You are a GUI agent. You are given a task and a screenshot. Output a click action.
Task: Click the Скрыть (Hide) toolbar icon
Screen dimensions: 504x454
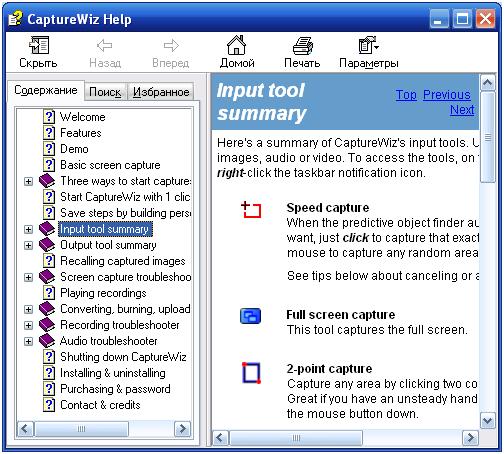click(x=39, y=45)
